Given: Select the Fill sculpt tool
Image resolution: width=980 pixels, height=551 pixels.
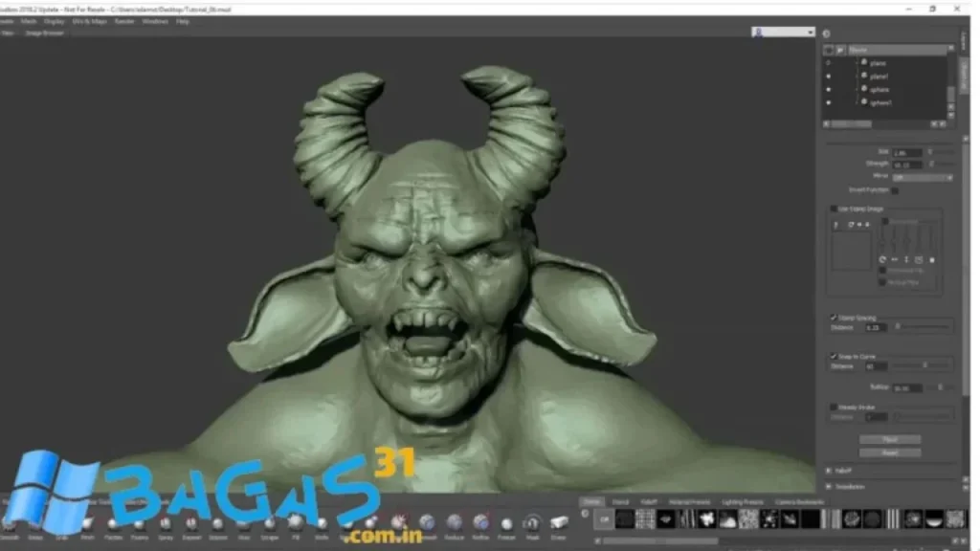Looking at the screenshot, I should pos(296,525).
